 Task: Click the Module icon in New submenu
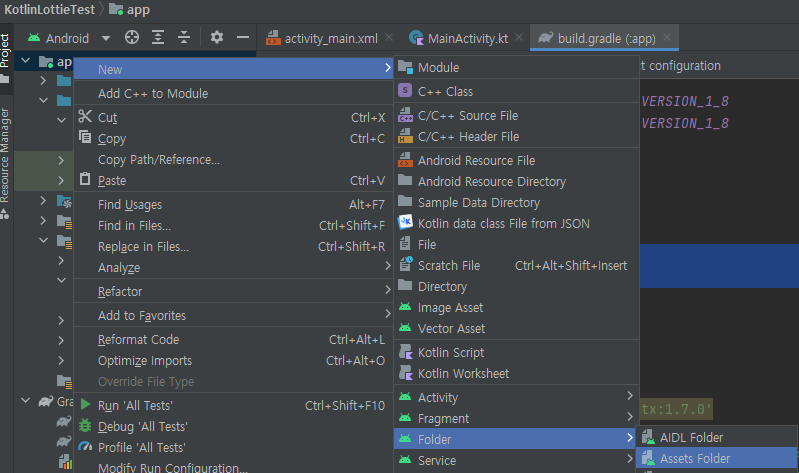(405, 67)
